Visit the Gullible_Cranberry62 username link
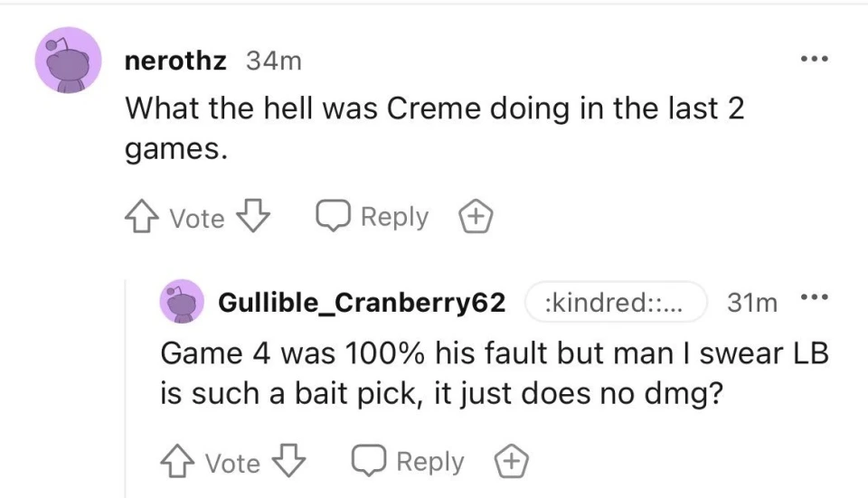 coord(362,303)
